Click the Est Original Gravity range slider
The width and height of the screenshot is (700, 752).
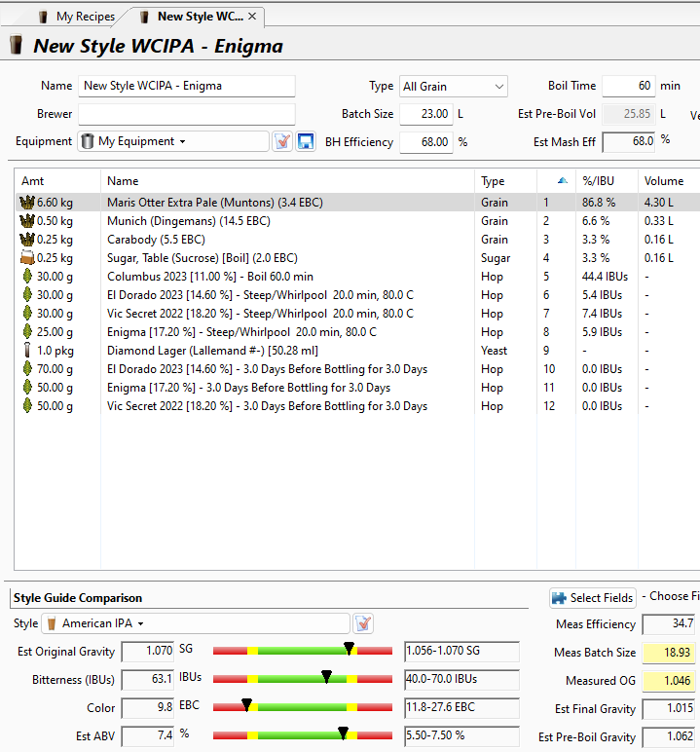[303, 651]
